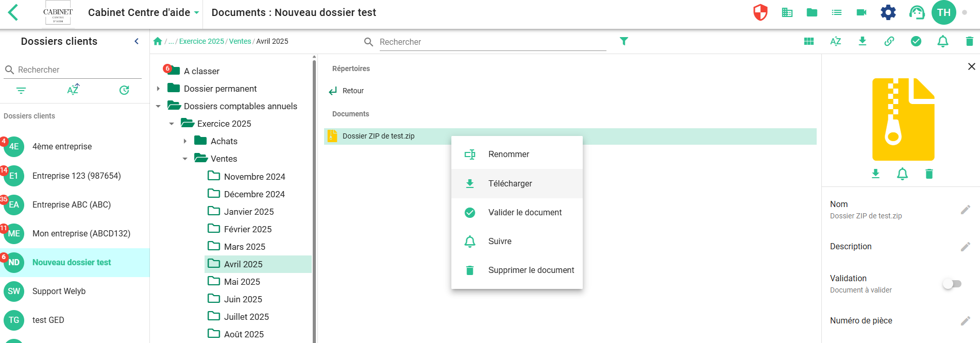980x343 pixels.
Task: Collapse the Dossiers clients sidebar
Action: point(137,41)
